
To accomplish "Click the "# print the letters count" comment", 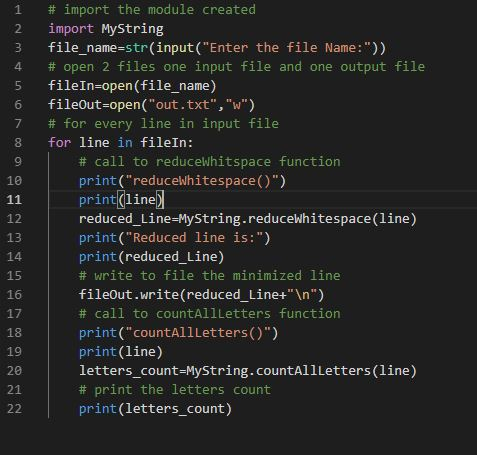I will [175, 390].
